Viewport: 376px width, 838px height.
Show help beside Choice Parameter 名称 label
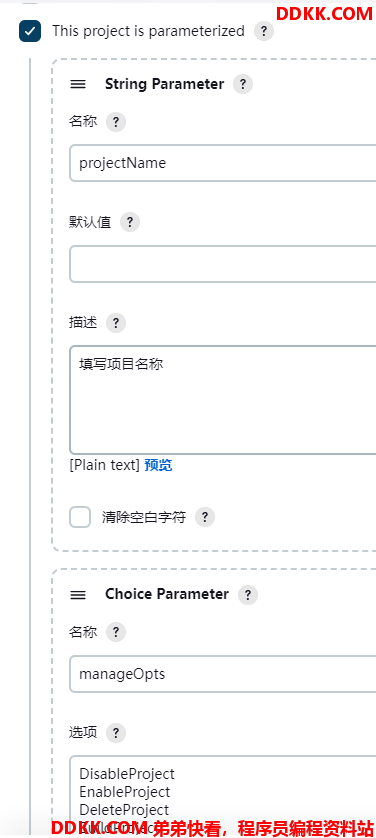116,632
